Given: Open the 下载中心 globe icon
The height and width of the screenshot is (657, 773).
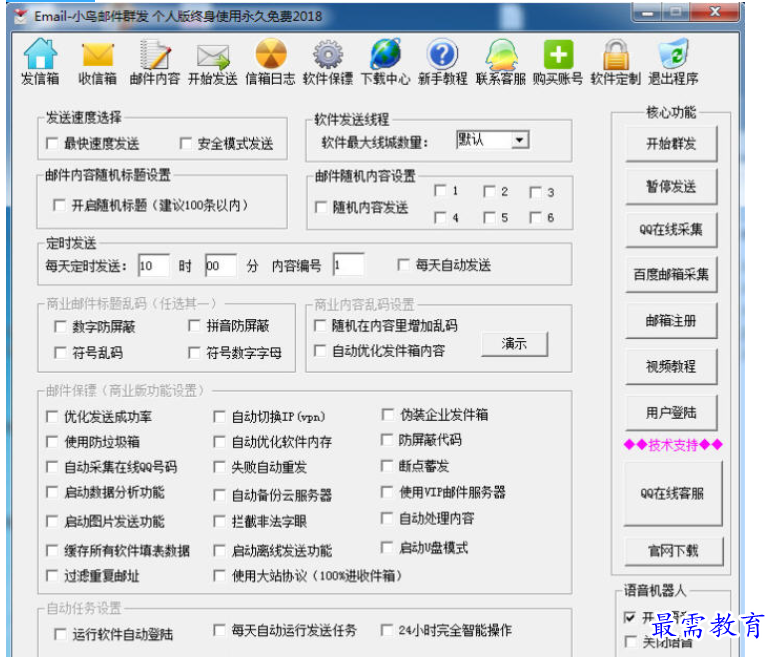Looking at the screenshot, I should 386,54.
